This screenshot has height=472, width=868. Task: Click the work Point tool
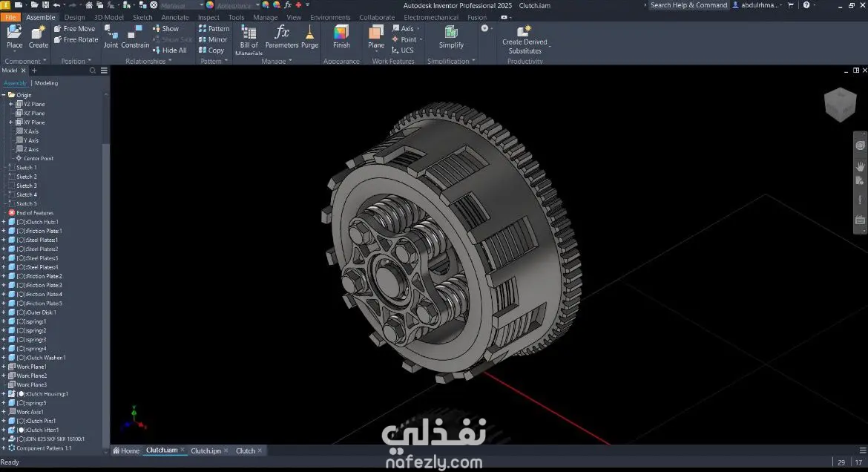tap(404, 39)
